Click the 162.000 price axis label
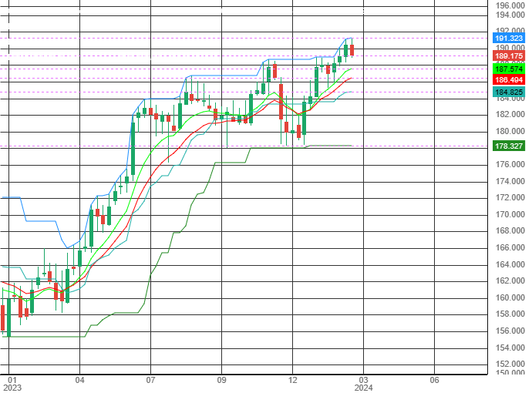Image resolution: width=532 pixels, height=393 pixels. point(510,280)
